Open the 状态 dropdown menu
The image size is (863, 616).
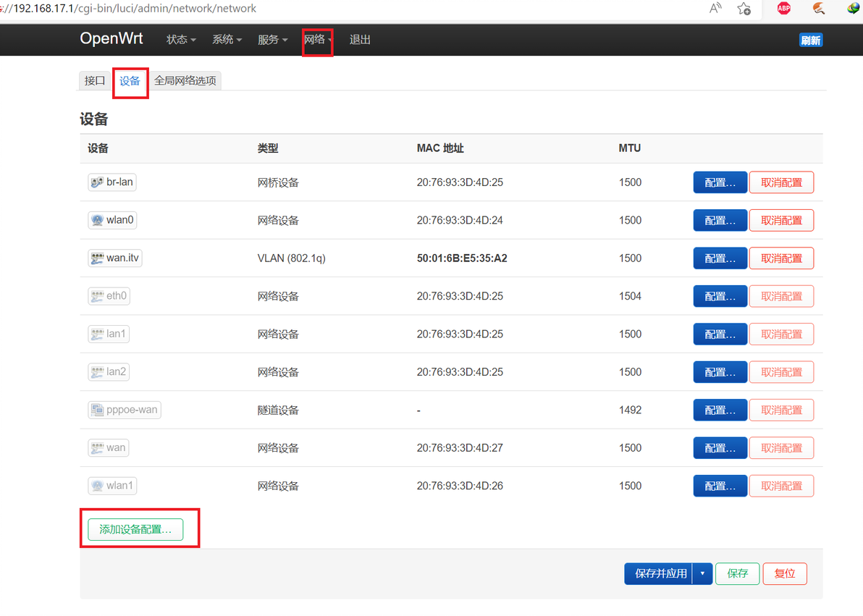(x=181, y=40)
